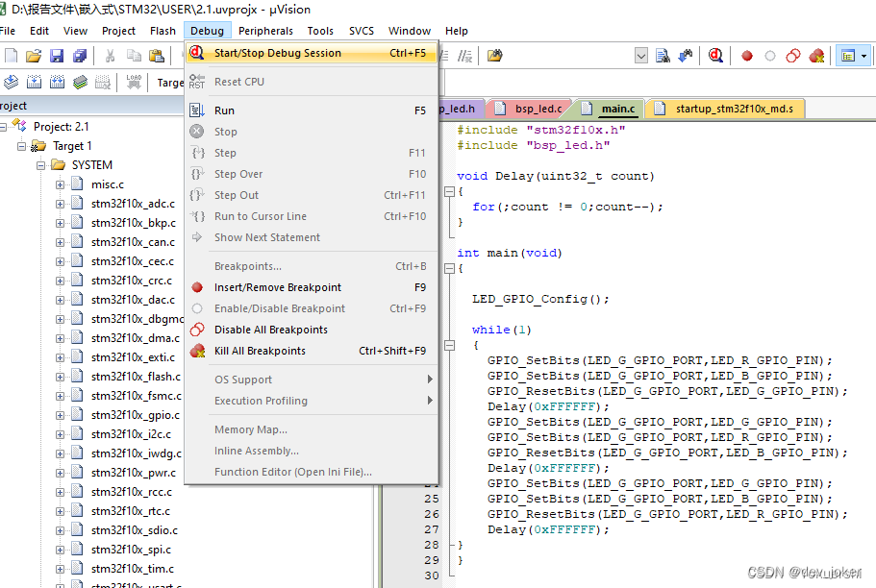Open the Project menu
The height and width of the screenshot is (588, 876).
pos(118,31)
